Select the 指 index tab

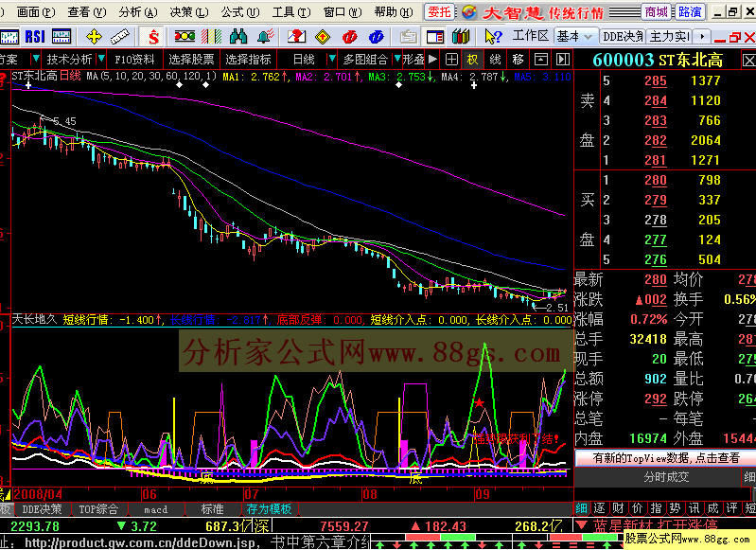[656, 508]
